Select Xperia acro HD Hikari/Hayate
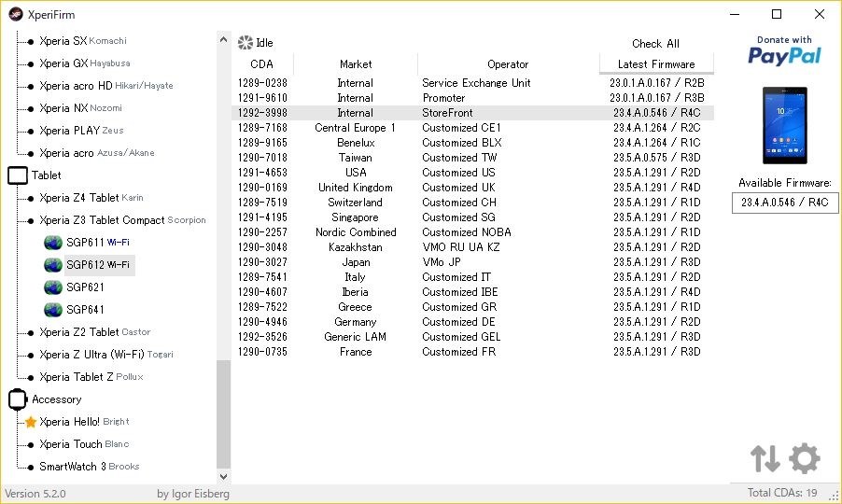842x504 pixels. (105, 86)
